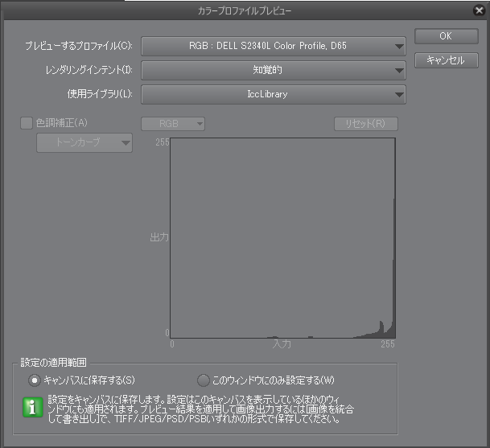Close the カラープロファイルプレビュー dialog with X
Image resolution: width=490 pixels, height=448 pixels.
[479, 10]
